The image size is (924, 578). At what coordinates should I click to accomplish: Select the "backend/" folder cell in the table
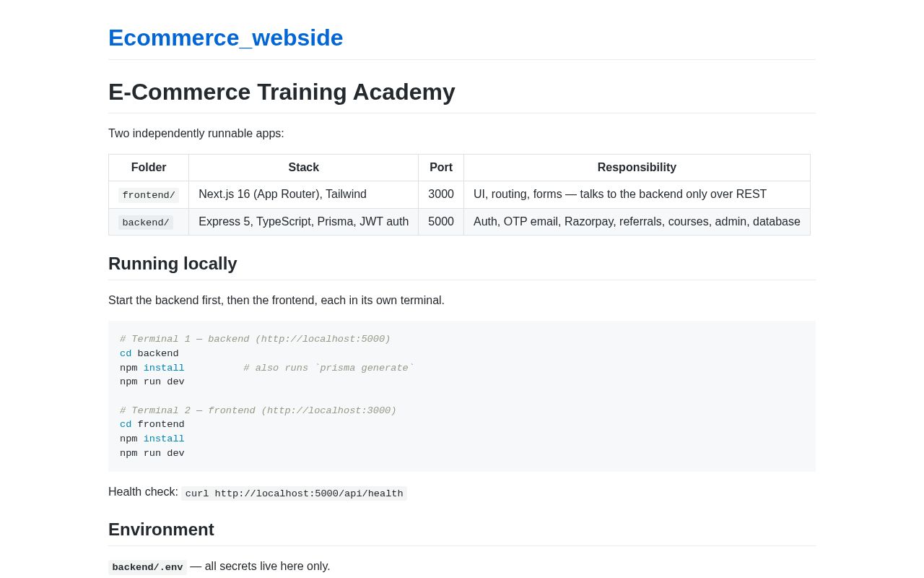pos(149,222)
